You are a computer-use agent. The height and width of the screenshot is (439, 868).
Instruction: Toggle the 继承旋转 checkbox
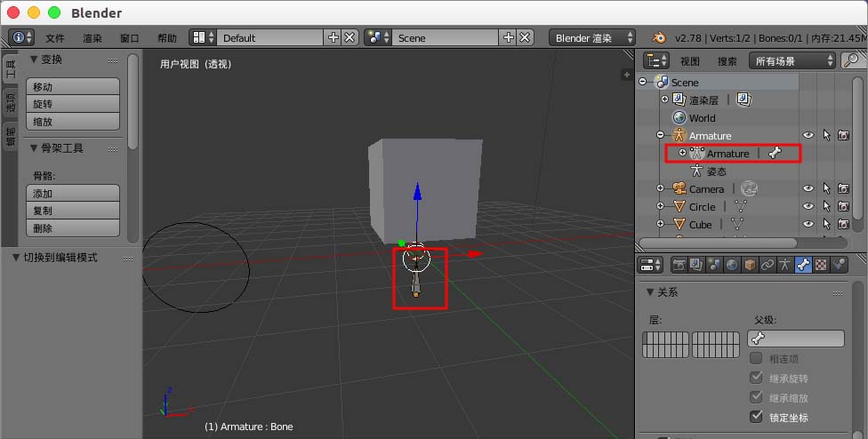tap(756, 379)
